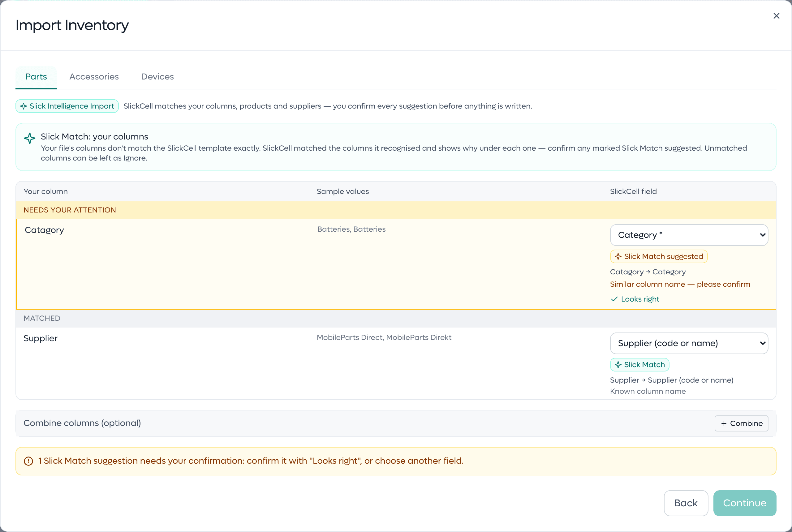Click the MATCHED section label
792x532 pixels.
pyautogui.click(x=42, y=319)
